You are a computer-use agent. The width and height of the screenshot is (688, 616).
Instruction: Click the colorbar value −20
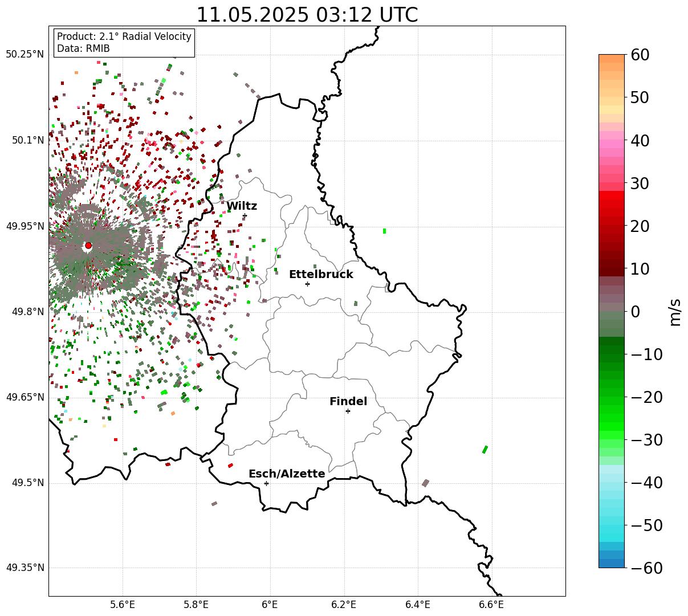tap(647, 397)
